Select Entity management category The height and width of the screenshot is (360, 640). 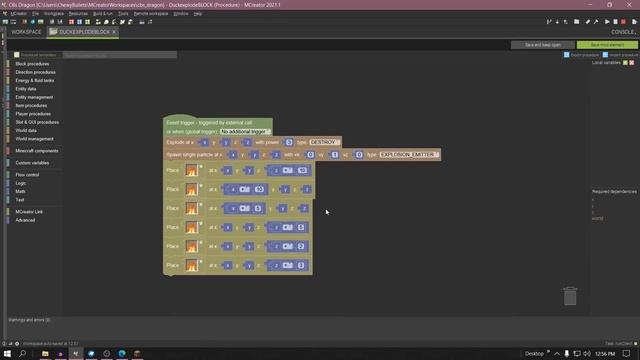[x=34, y=97]
